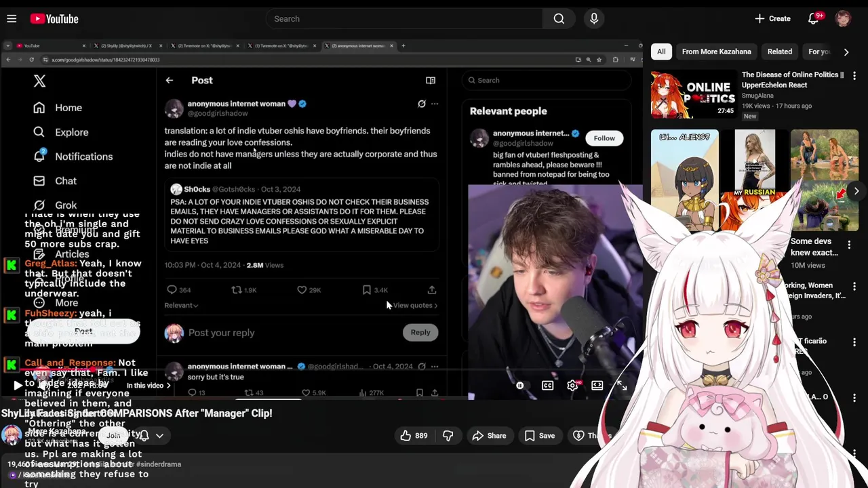Open Notifications in the X sidebar

click(x=73, y=157)
